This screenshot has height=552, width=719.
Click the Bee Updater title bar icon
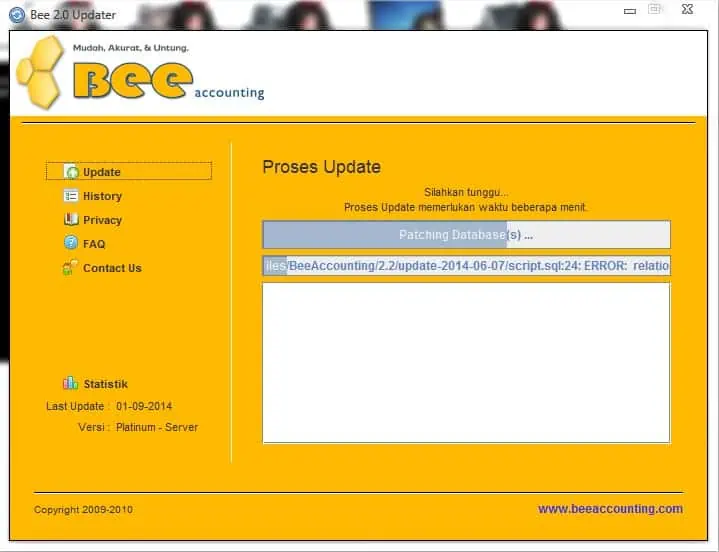[17, 15]
